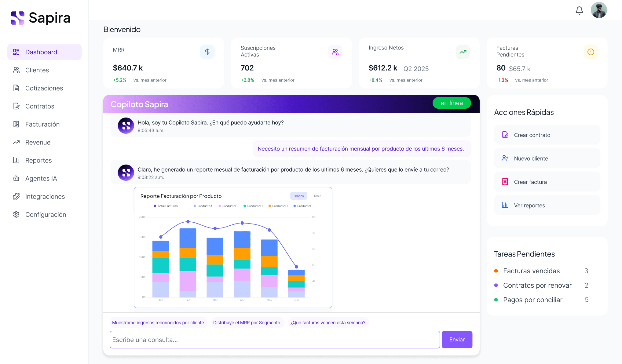The image size is (622, 364).
Task: Click the Cotizaciones document icon
Action: coord(16,88)
